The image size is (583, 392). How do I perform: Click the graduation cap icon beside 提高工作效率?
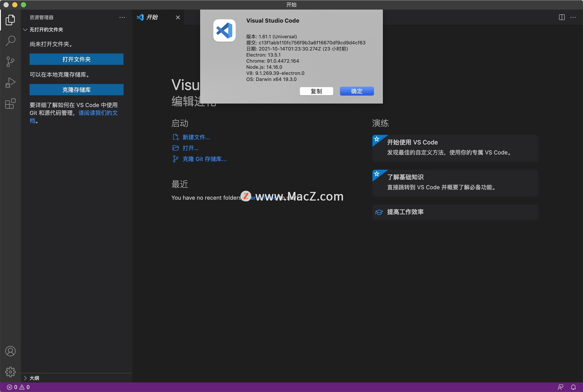pyautogui.click(x=379, y=212)
